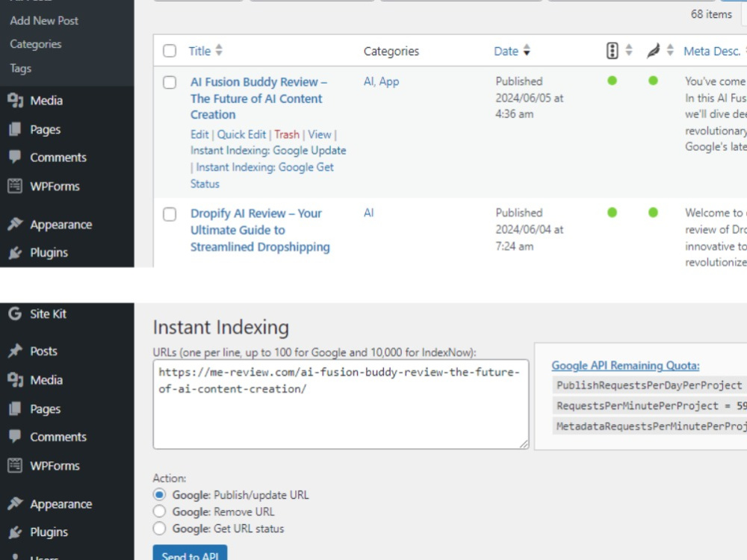Open Media in the upper sidebar

(x=46, y=101)
